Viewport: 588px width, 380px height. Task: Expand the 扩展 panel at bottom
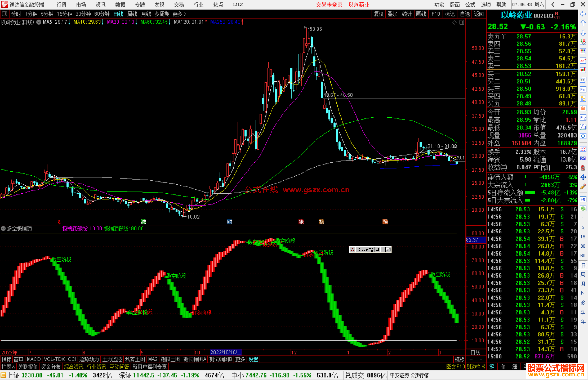pyautogui.click(x=8, y=367)
